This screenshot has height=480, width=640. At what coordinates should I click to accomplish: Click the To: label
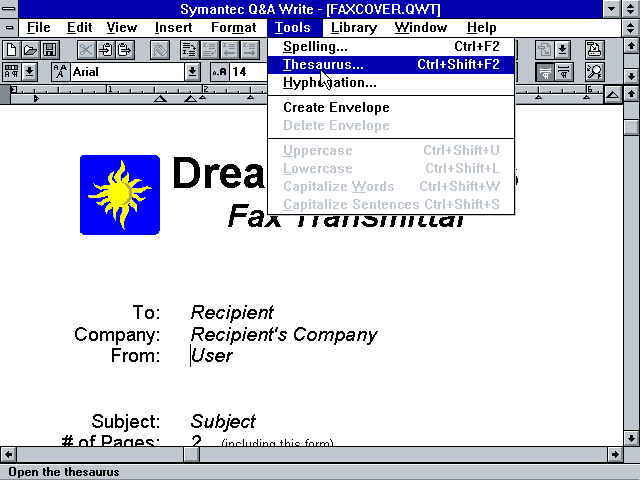[147, 313]
